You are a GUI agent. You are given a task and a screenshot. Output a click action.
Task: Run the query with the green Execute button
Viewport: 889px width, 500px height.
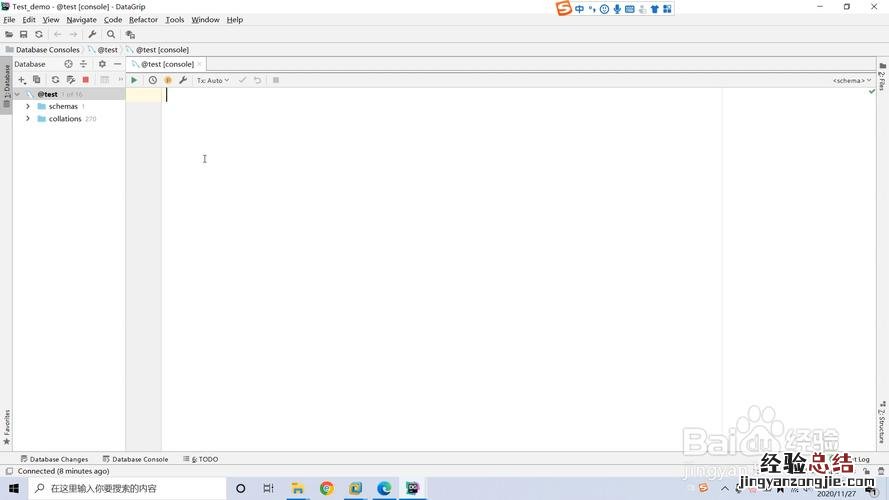135,80
